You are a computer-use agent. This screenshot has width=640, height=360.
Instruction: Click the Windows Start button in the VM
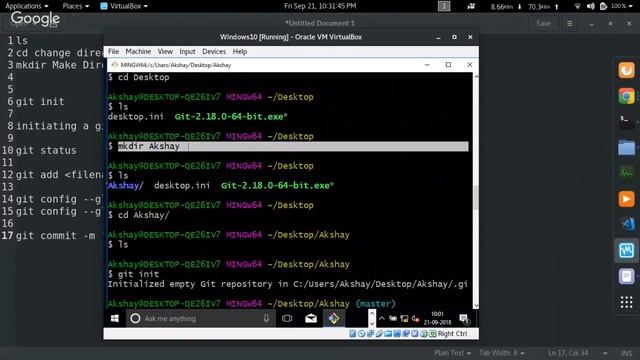115,318
